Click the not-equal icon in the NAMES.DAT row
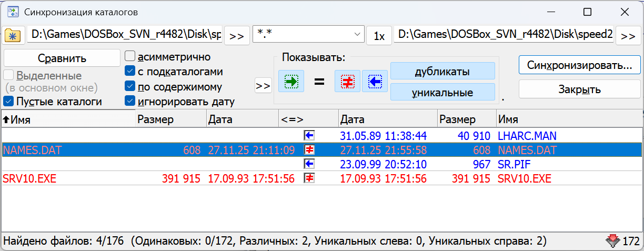 pyautogui.click(x=309, y=150)
